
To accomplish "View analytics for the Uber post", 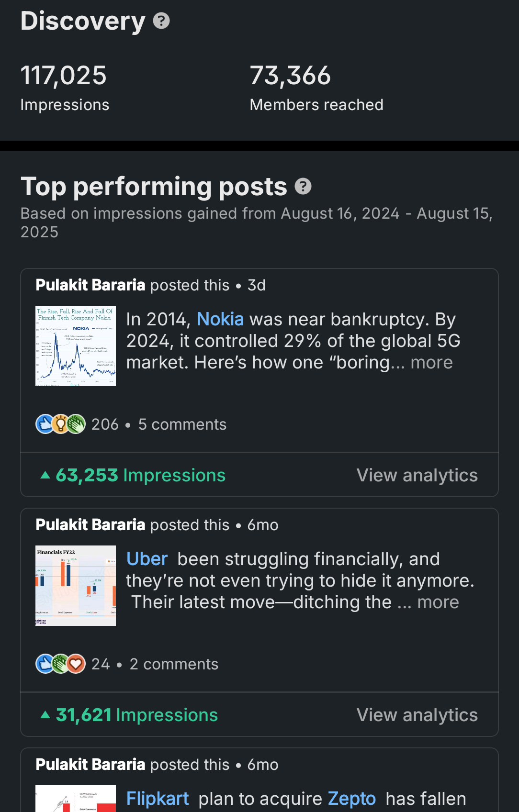I will point(417,715).
